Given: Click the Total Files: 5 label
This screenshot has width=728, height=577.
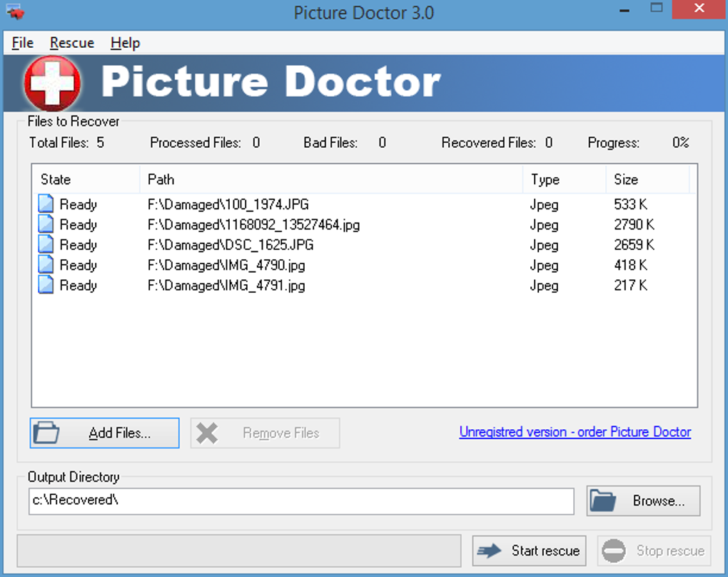Looking at the screenshot, I should 66,143.
